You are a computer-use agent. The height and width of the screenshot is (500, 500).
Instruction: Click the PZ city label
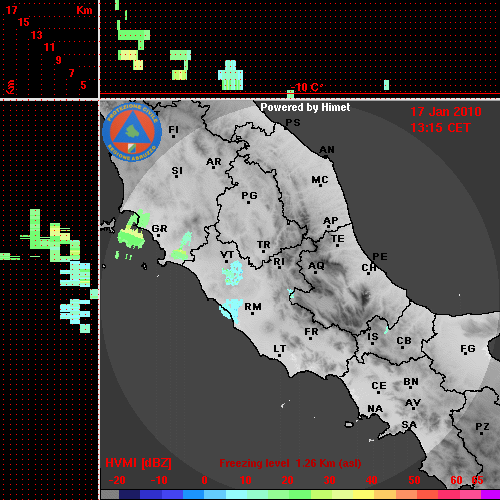click(482, 427)
